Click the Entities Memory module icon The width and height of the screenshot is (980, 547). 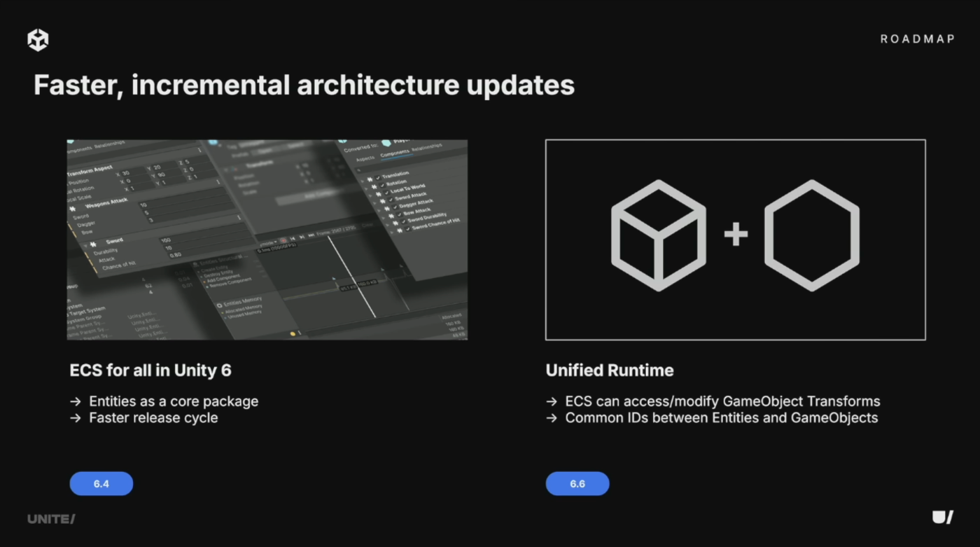click(x=220, y=305)
